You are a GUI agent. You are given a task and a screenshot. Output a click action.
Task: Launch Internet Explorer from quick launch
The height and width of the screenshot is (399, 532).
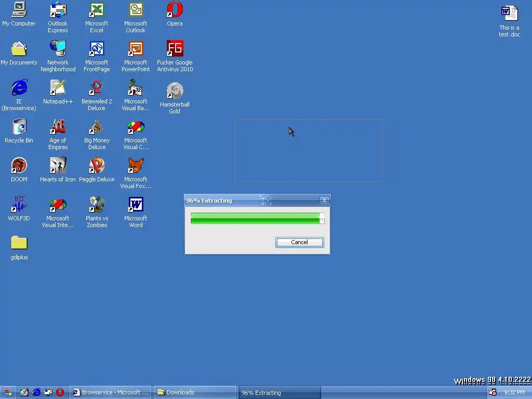pyautogui.click(x=36, y=393)
